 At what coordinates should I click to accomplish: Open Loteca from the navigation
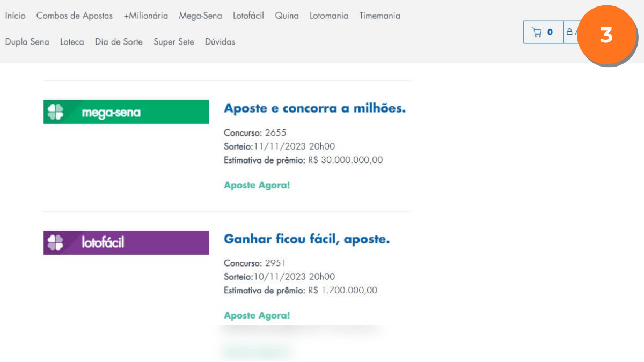click(72, 42)
